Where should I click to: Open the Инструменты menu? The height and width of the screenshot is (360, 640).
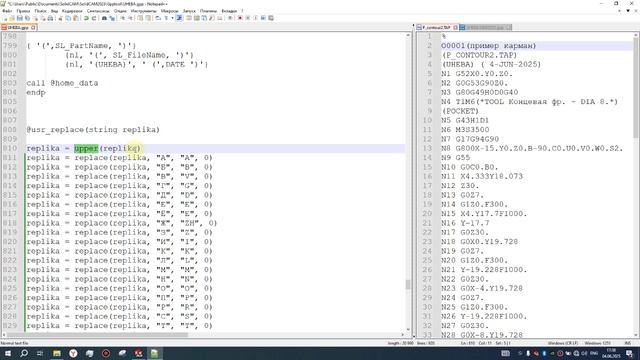click(144, 11)
